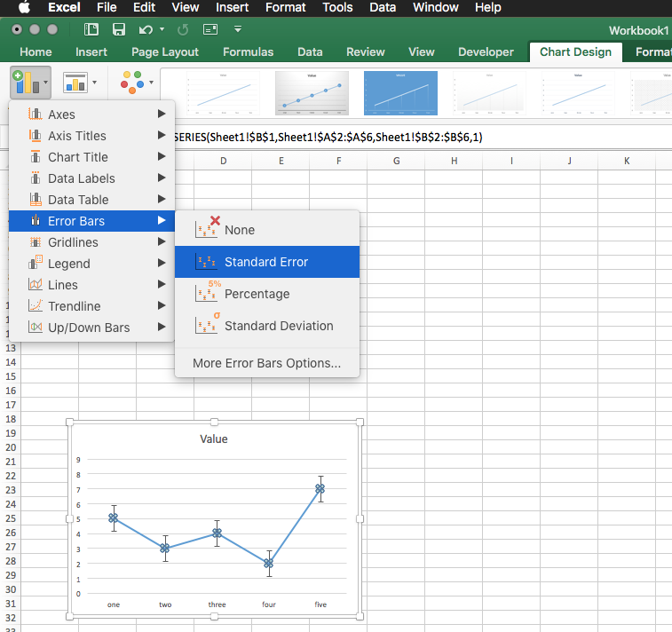Click the print preview toolbar icon

[x=210, y=29]
